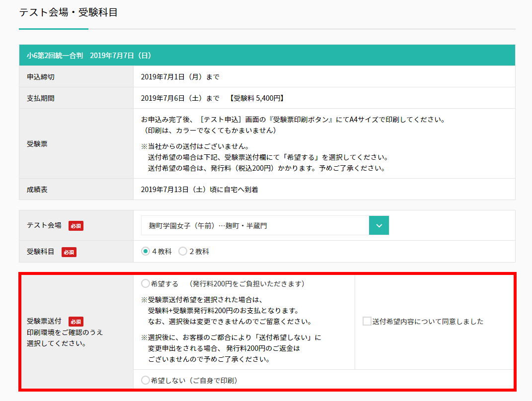Screen dimensions: 532x401
Task: Click the 必須 badge beside テスト会場
Action: [76, 226]
